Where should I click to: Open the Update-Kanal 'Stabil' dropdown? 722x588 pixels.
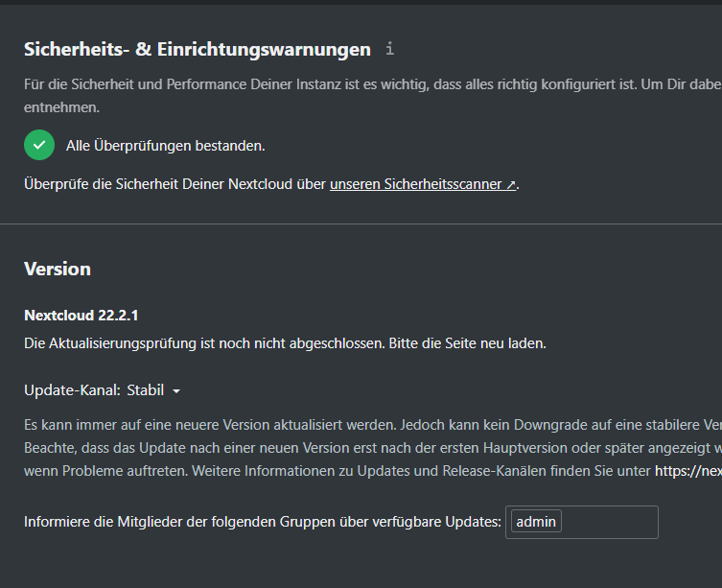point(153,390)
